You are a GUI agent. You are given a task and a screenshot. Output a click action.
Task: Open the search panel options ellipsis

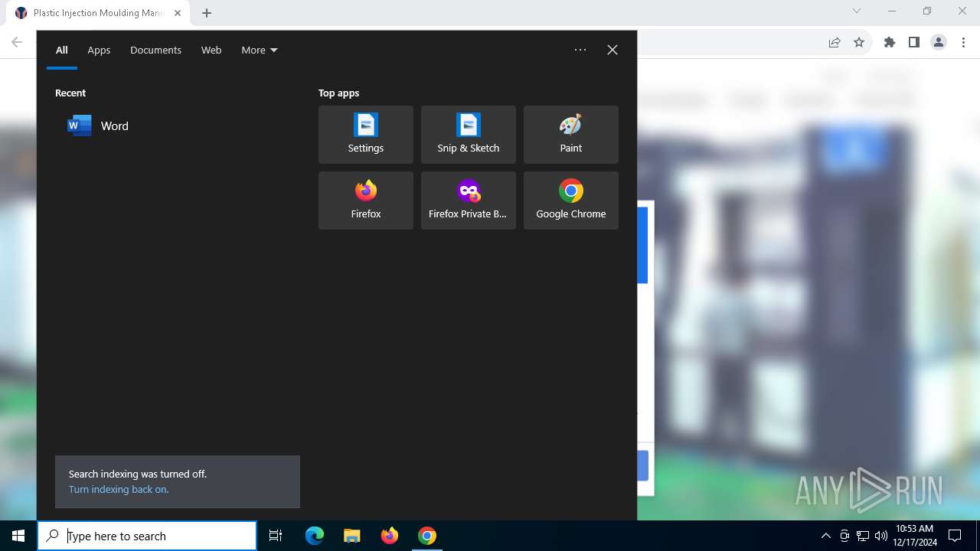(x=580, y=50)
